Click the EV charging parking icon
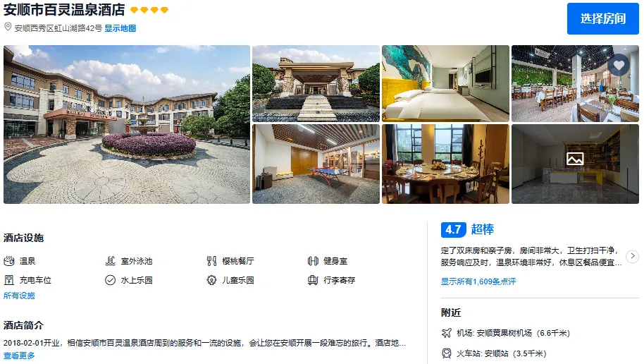Viewport: 644px width, 364px height. tap(9, 280)
